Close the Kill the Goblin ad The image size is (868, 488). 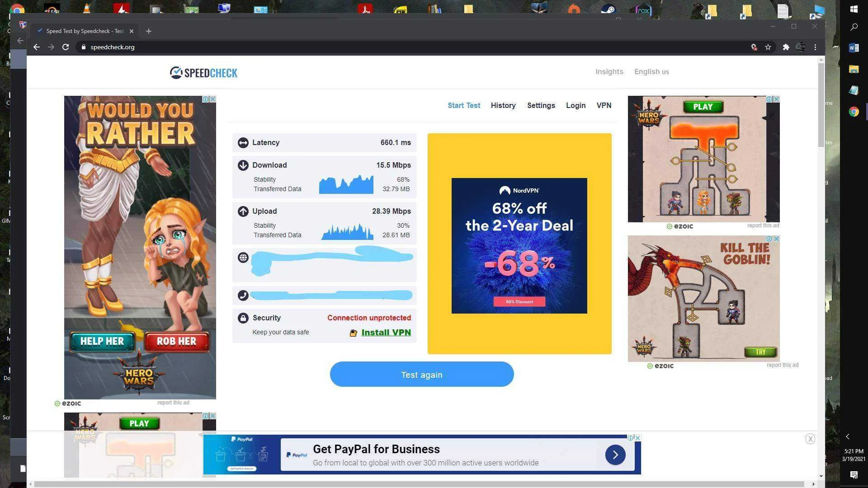point(776,239)
